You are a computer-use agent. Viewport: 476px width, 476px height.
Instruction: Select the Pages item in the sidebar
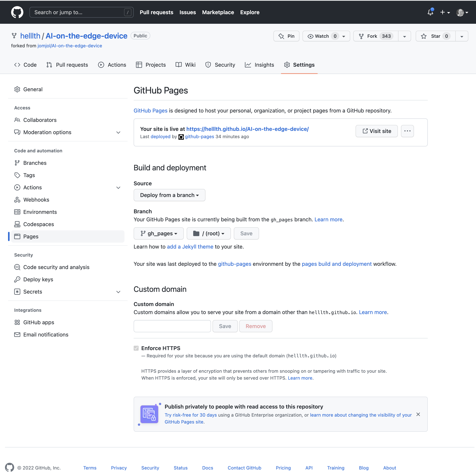[x=31, y=236]
